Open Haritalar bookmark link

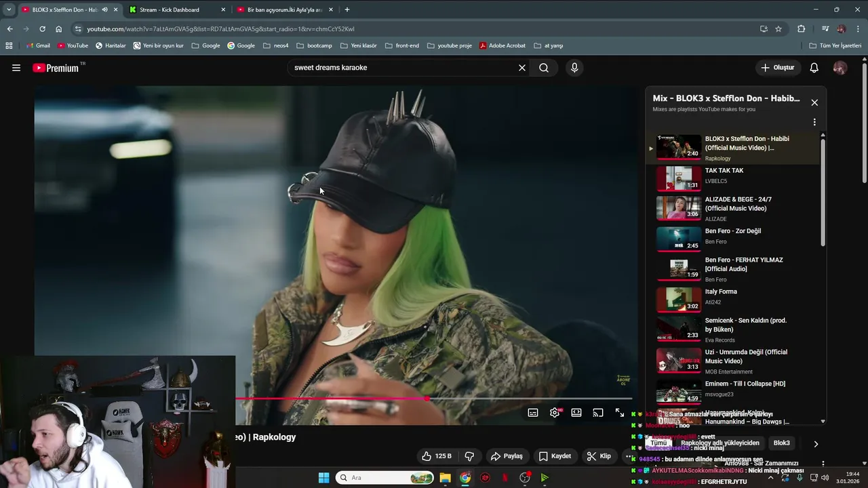pos(111,45)
